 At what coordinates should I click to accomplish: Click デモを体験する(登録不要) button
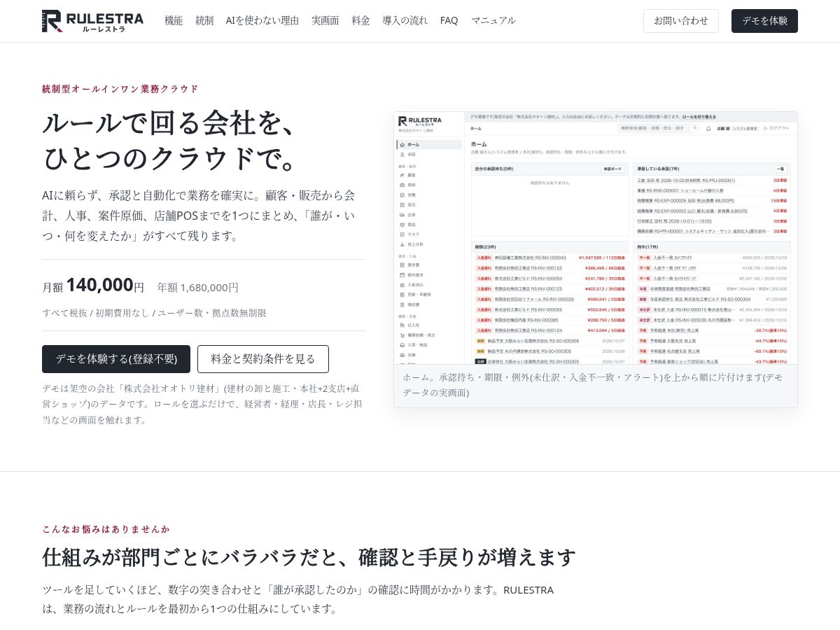116,359
